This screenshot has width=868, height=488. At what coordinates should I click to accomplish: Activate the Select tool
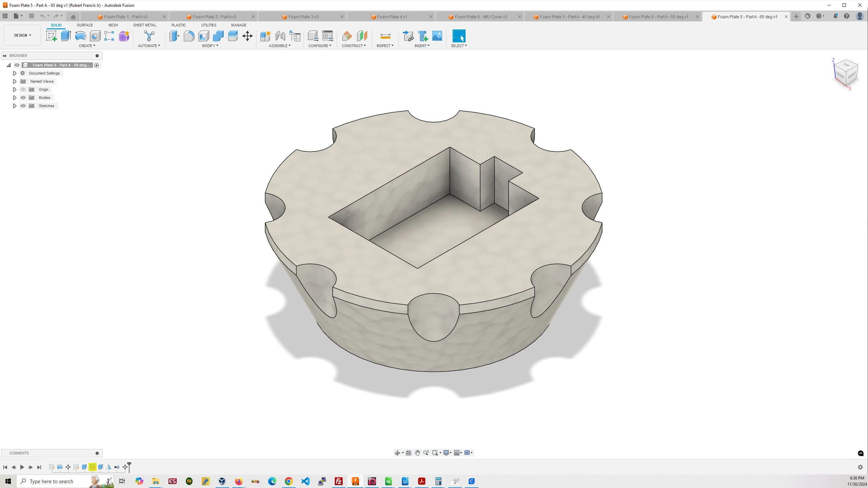coord(459,36)
